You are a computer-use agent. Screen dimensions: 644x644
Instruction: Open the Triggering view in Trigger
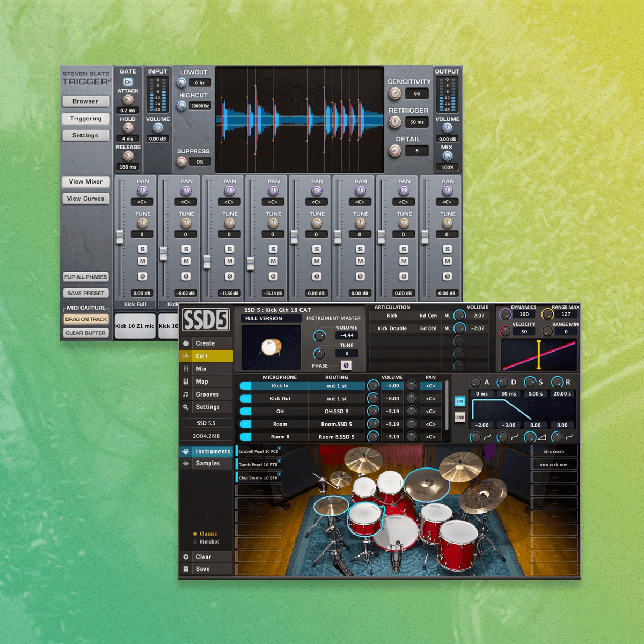tap(86, 119)
